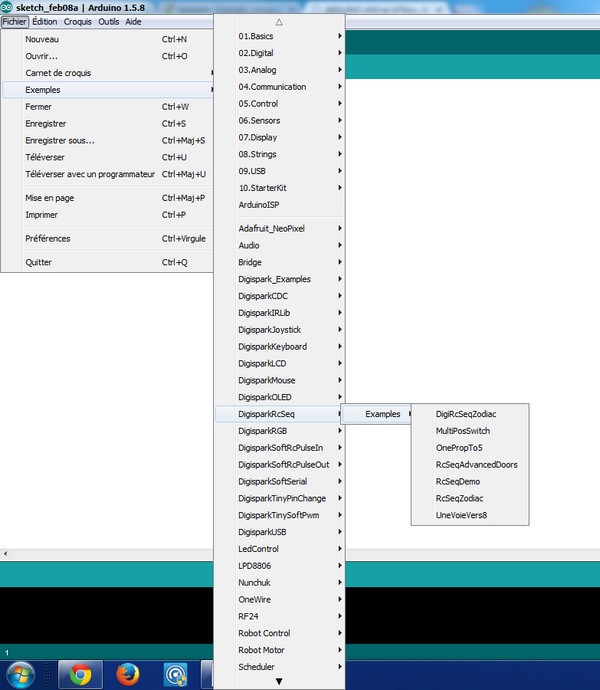The width and height of the screenshot is (600, 690).
Task: Launch Firefox from taskbar
Action: point(128,675)
